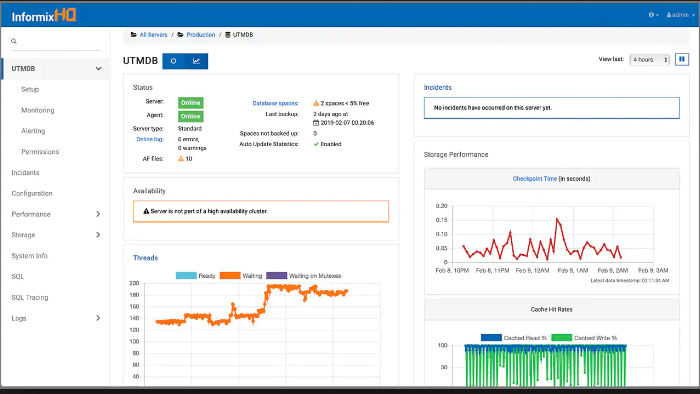
Task: Open the help icon menu in header
Action: pyautogui.click(x=654, y=15)
